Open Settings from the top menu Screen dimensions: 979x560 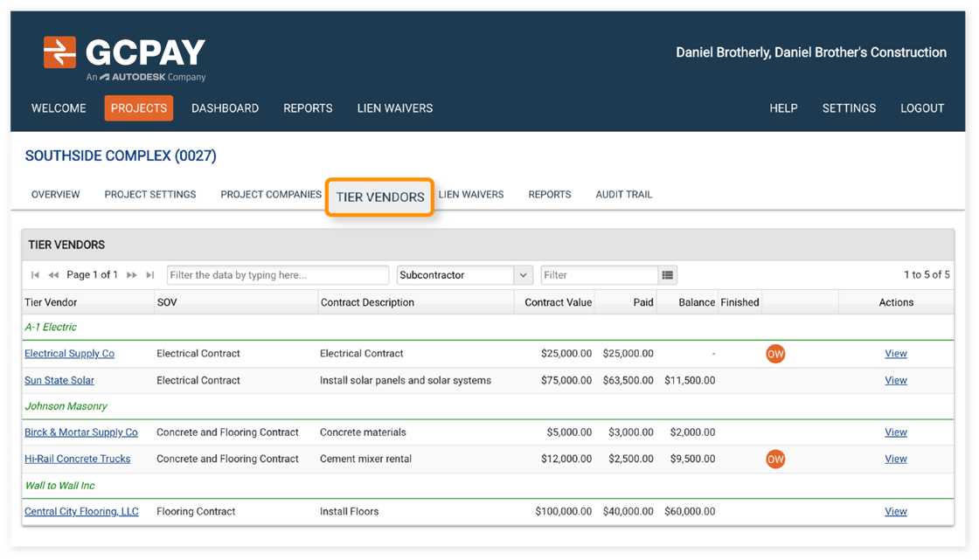[x=849, y=108]
